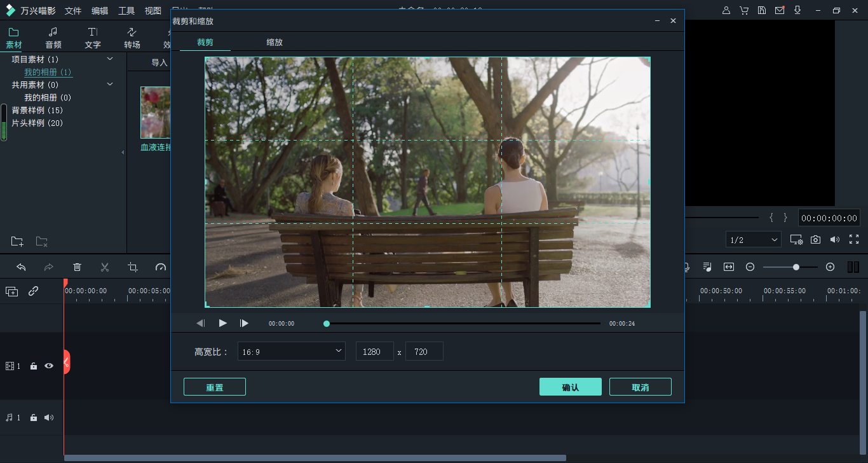The width and height of the screenshot is (868, 463).
Task: Open the speed control icon
Action: pos(161,267)
